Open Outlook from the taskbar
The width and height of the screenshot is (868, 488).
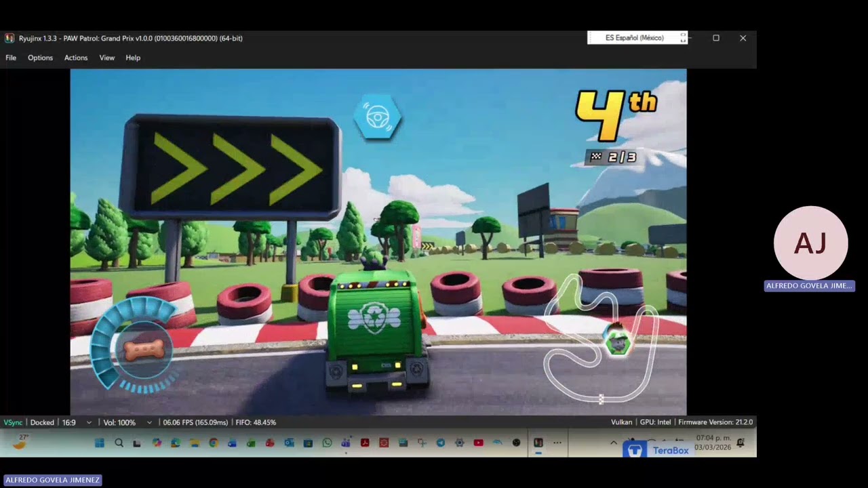(289, 443)
